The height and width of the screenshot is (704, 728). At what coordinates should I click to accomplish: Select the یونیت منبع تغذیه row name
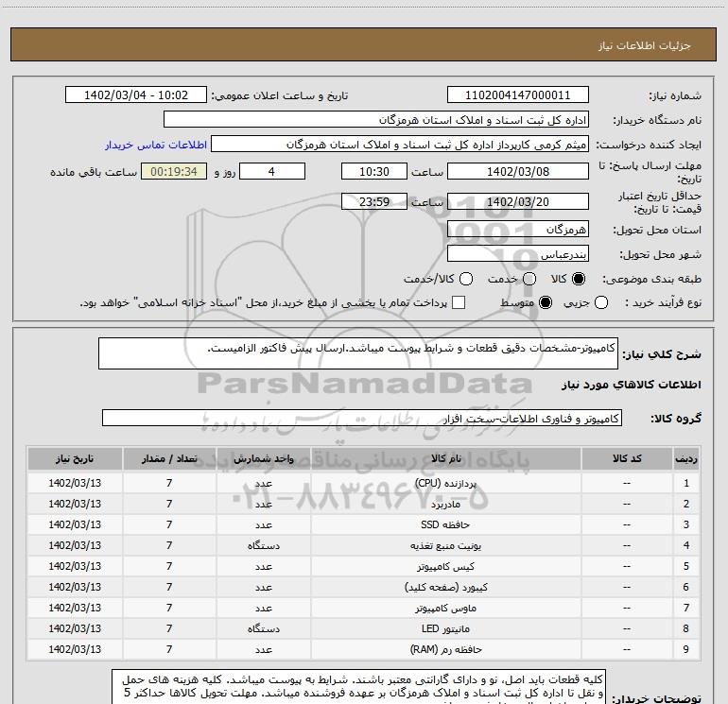[x=445, y=546]
